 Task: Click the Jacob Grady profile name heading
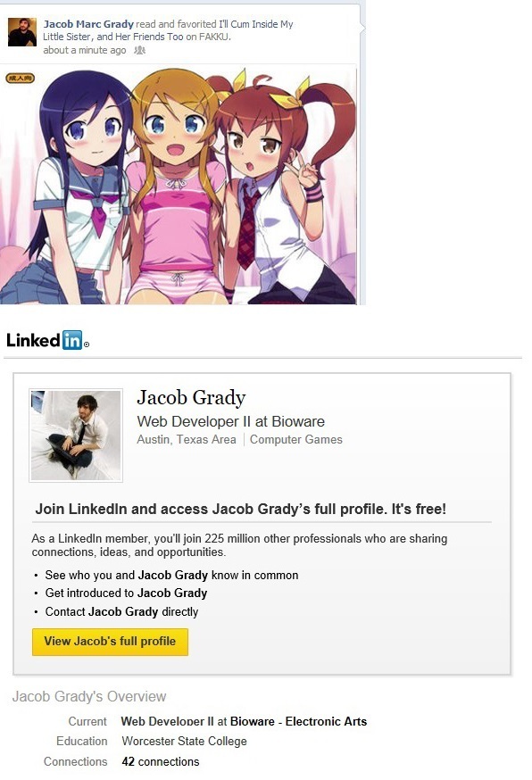[191, 397]
